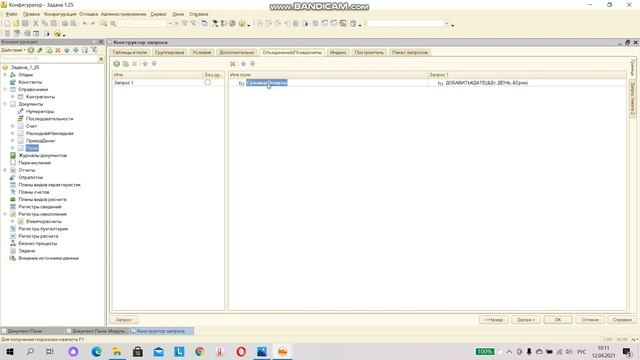Open the Отладка menu

[x=88, y=14]
